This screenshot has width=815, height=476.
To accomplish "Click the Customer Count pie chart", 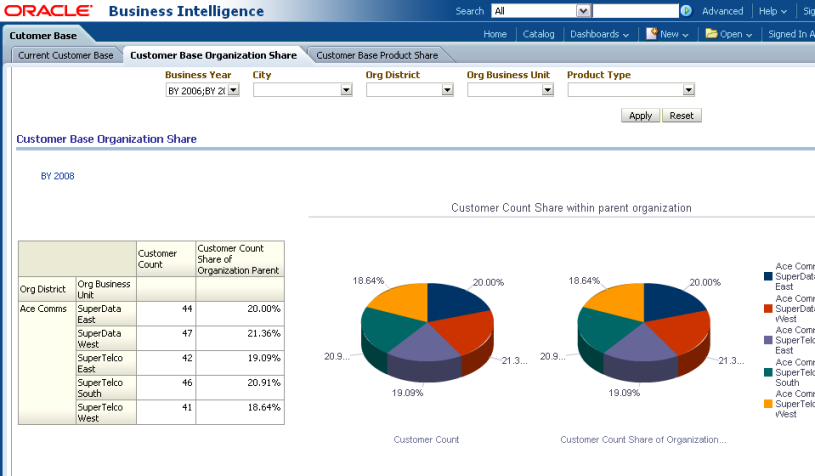I will pos(427,333).
